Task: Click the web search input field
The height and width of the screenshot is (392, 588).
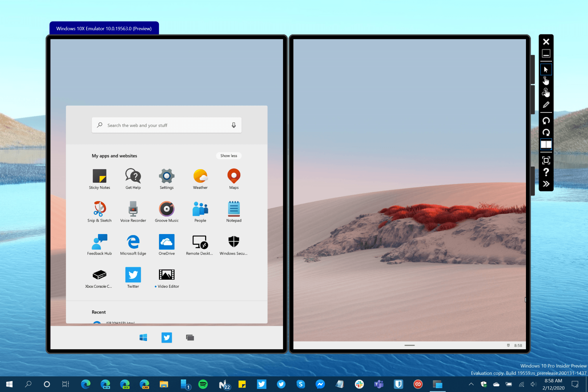Action: pyautogui.click(x=161, y=125)
